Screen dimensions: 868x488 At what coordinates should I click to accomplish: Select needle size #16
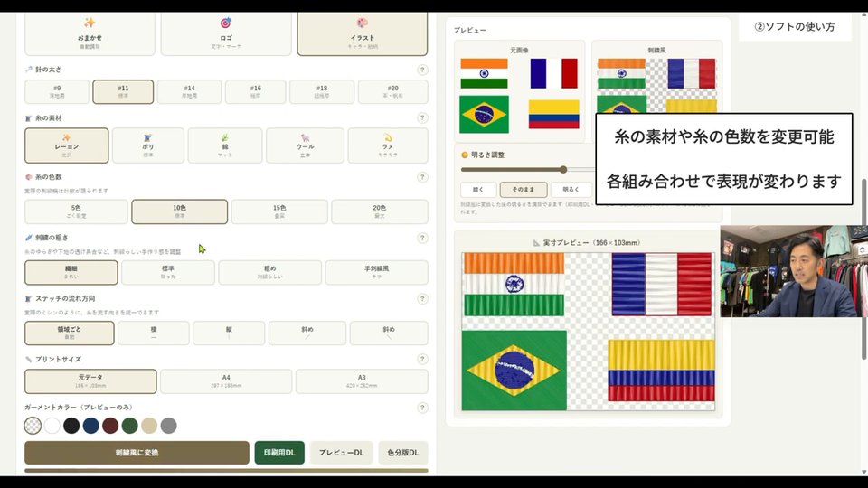pyautogui.click(x=255, y=92)
